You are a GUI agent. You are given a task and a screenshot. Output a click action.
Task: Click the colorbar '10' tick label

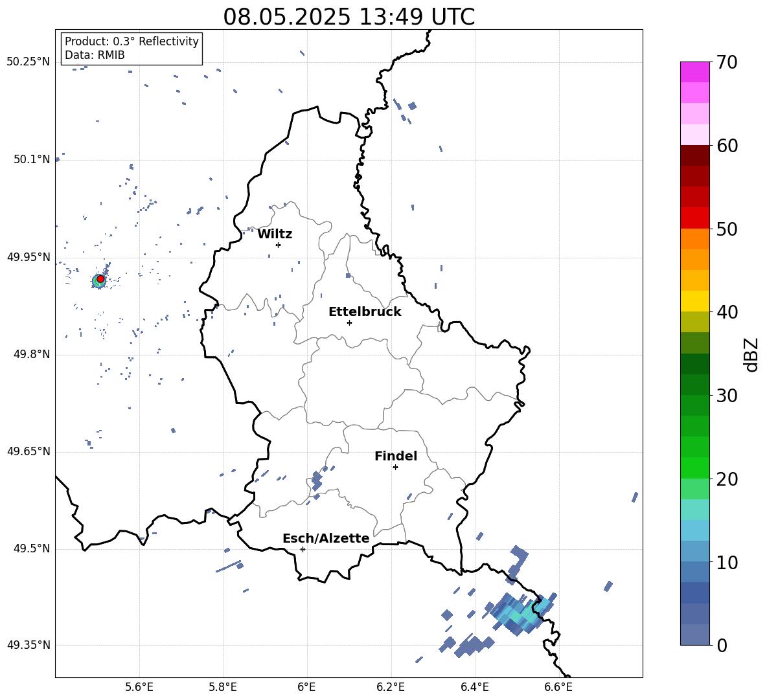(x=727, y=562)
